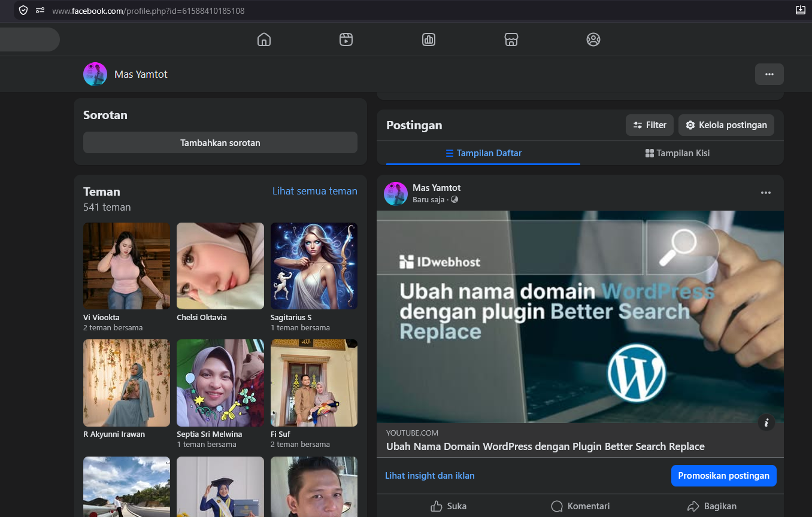The width and height of the screenshot is (812, 517).
Task: Click "1 teman bersama" under Sagitarius S
Action: click(x=300, y=328)
